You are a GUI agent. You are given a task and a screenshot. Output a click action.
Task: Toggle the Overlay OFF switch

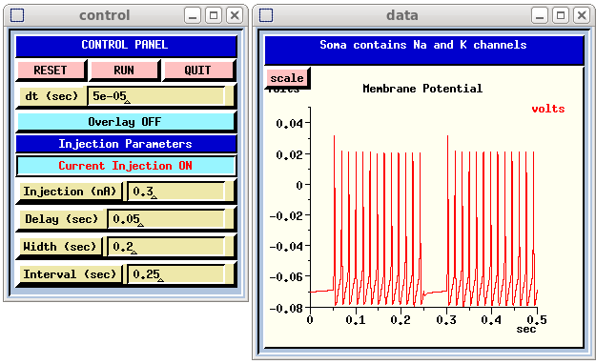pos(125,122)
